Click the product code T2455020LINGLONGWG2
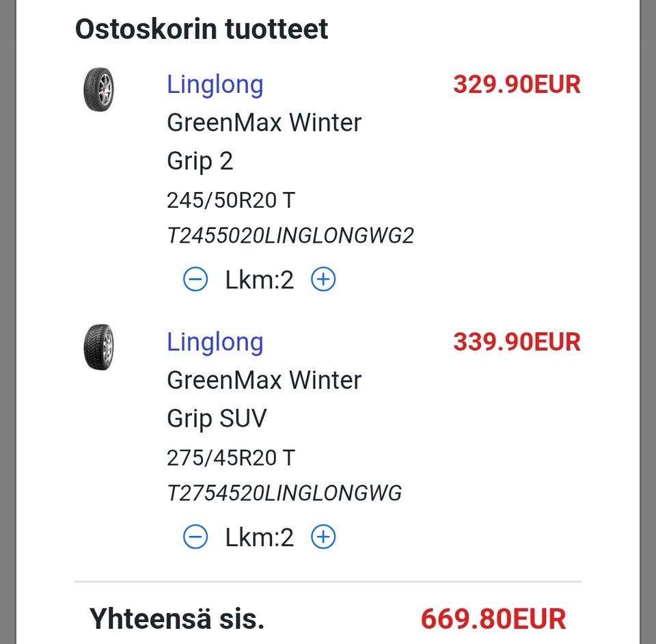656x644 pixels. click(290, 236)
